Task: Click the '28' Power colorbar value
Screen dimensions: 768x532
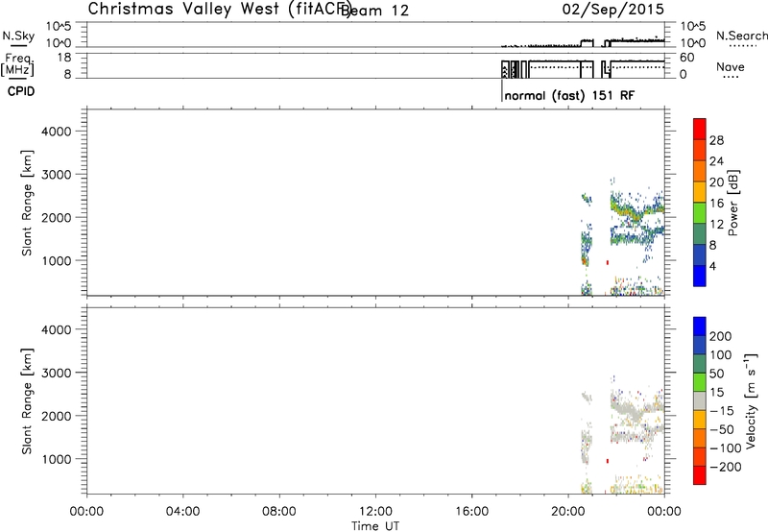Action: point(716,140)
